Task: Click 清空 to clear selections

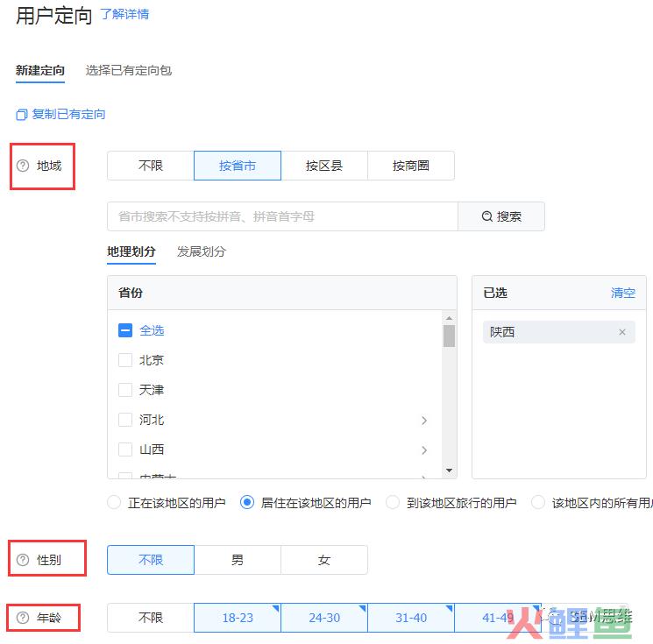Action: pos(622,293)
